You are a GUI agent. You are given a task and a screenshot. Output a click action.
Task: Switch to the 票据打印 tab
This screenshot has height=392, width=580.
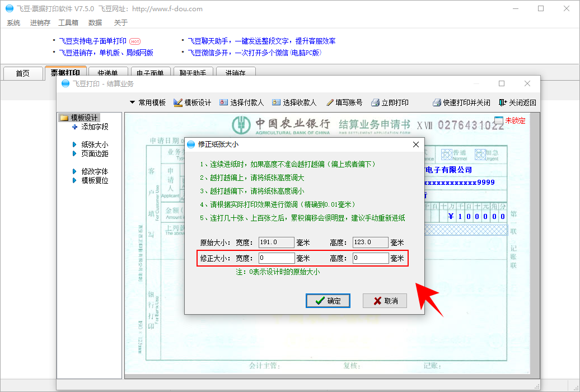(66, 73)
